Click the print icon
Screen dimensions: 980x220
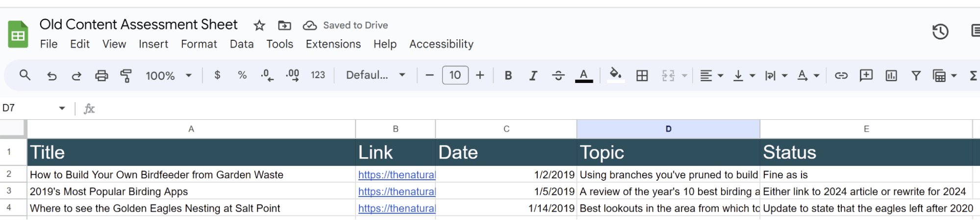[101, 76]
